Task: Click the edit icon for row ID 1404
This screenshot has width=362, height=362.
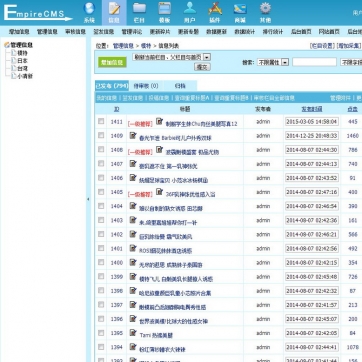Action: click(133, 206)
